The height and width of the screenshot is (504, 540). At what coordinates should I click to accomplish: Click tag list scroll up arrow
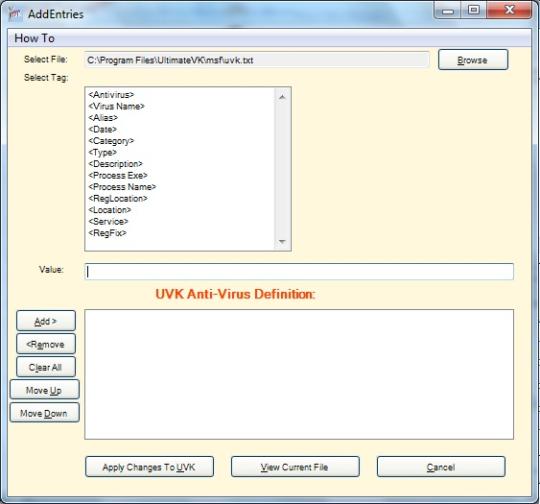[282, 97]
